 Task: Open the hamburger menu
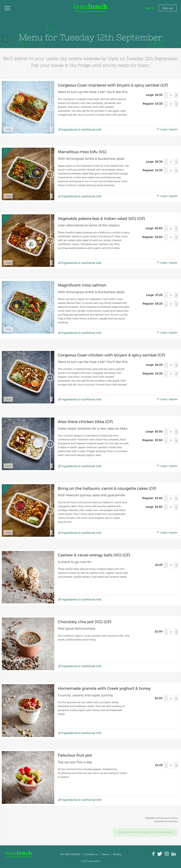(7, 8)
